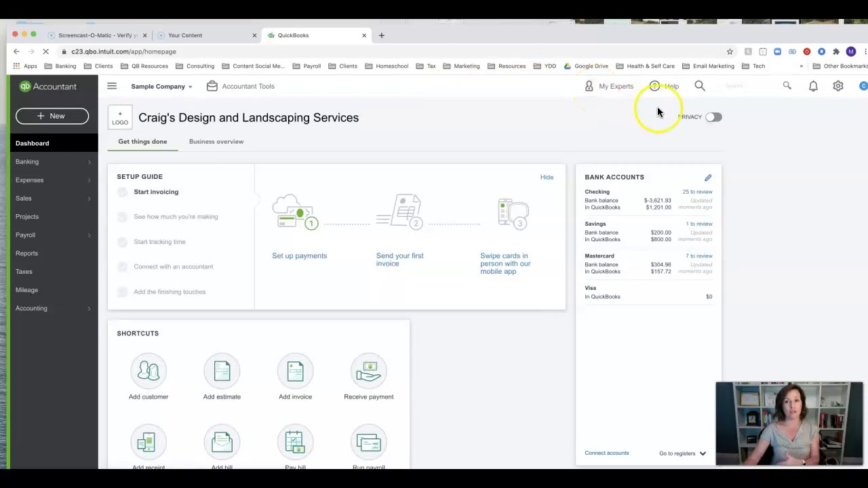The image size is (868, 488).
Task: Add company logo placeholder
Action: tap(120, 118)
